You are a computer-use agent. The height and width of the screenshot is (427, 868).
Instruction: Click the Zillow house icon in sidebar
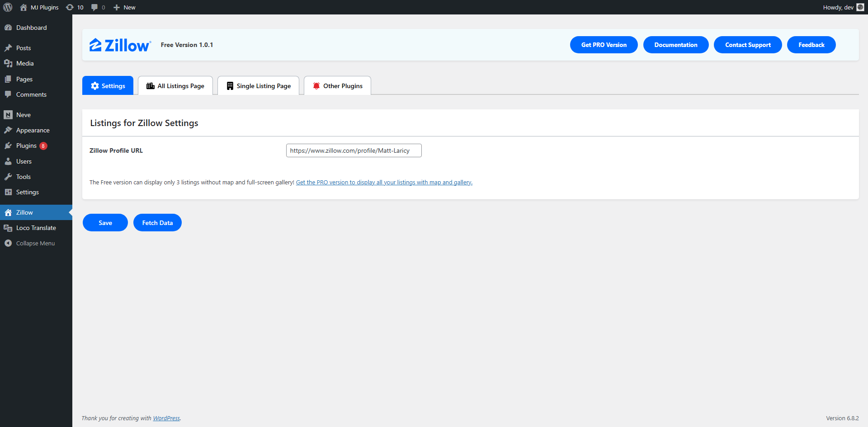(x=8, y=212)
